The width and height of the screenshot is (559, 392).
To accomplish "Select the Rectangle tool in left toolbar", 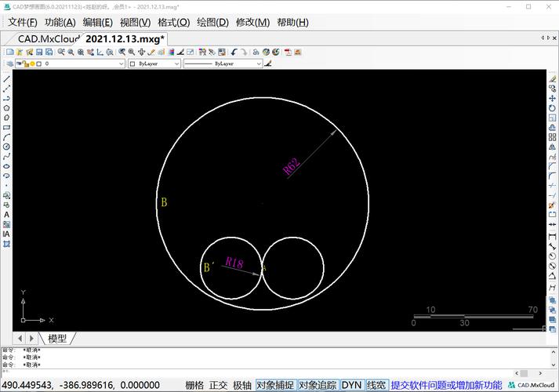I will (6, 127).
